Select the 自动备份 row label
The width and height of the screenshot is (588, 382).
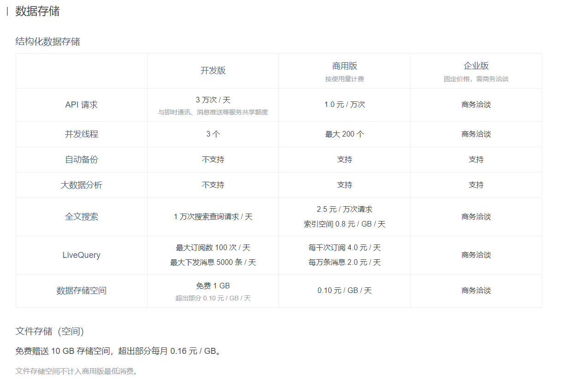(x=81, y=159)
